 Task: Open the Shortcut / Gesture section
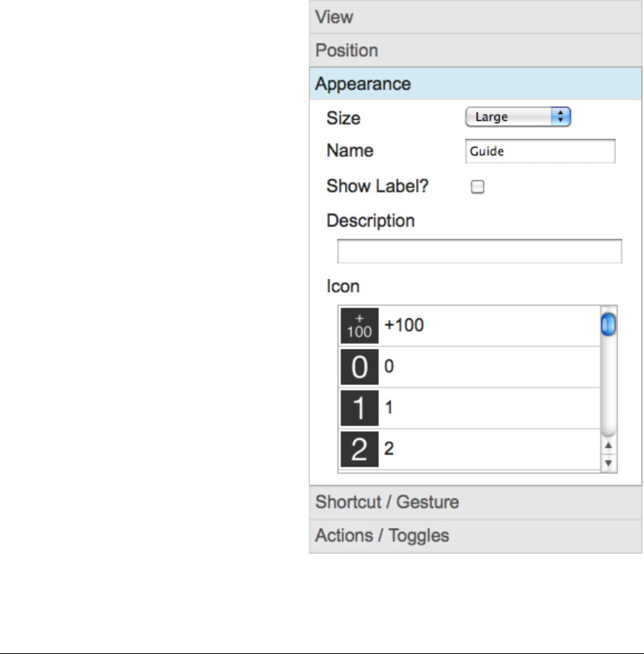475,502
